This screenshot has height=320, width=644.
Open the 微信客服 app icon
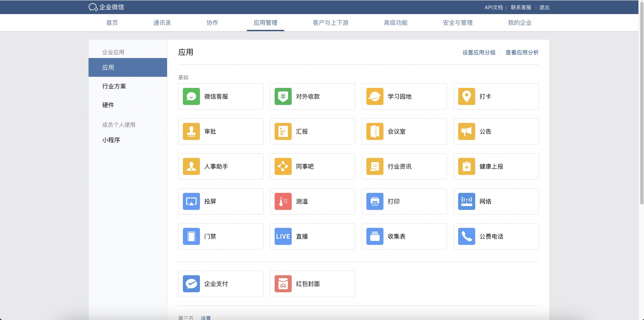[x=191, y=97]
